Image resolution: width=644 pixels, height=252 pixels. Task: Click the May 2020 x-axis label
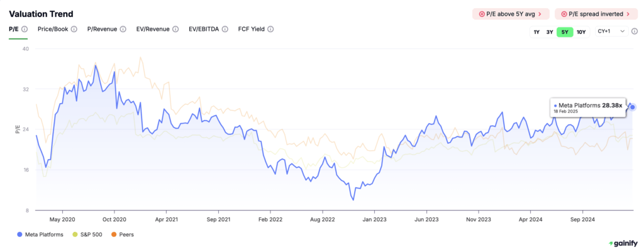[61, 219]
